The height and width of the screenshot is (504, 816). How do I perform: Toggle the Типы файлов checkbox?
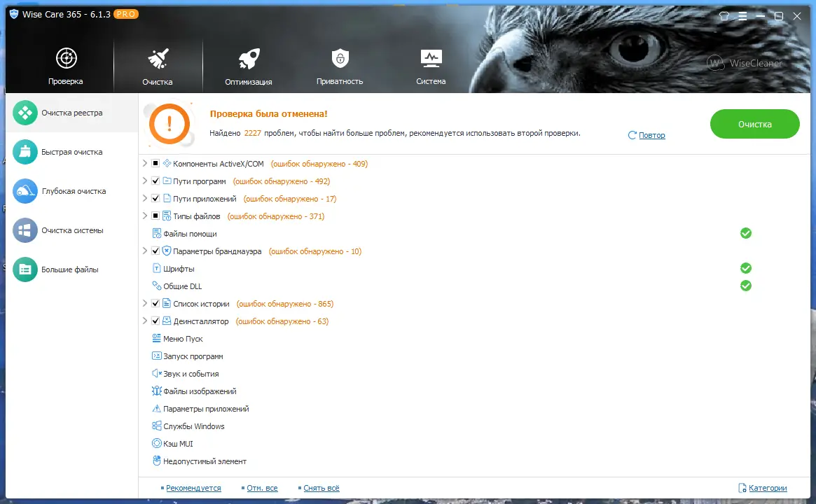[x=155, y=216]
